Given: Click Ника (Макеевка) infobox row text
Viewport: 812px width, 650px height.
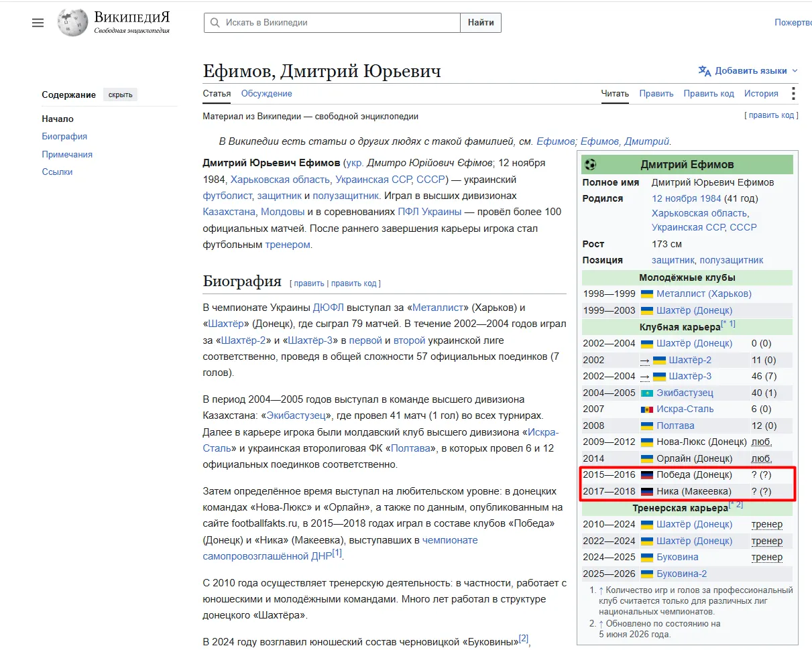Looking at the screenshot, I should point(694,491).
